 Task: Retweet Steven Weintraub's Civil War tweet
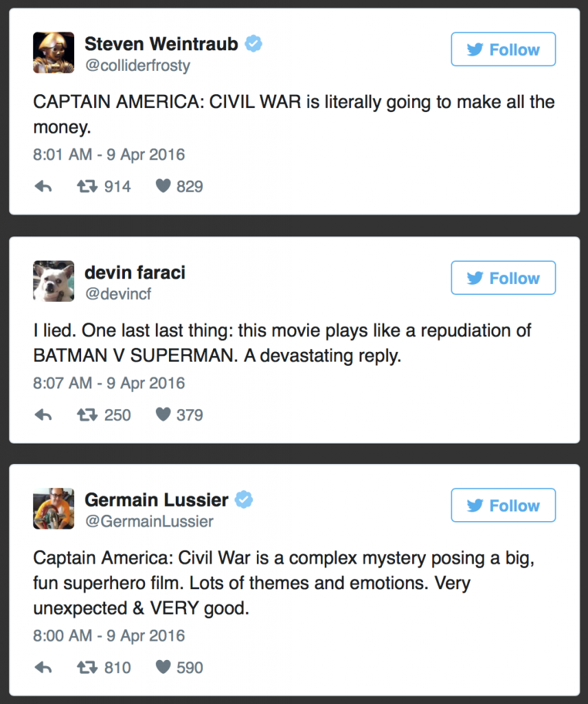point(87,186)
